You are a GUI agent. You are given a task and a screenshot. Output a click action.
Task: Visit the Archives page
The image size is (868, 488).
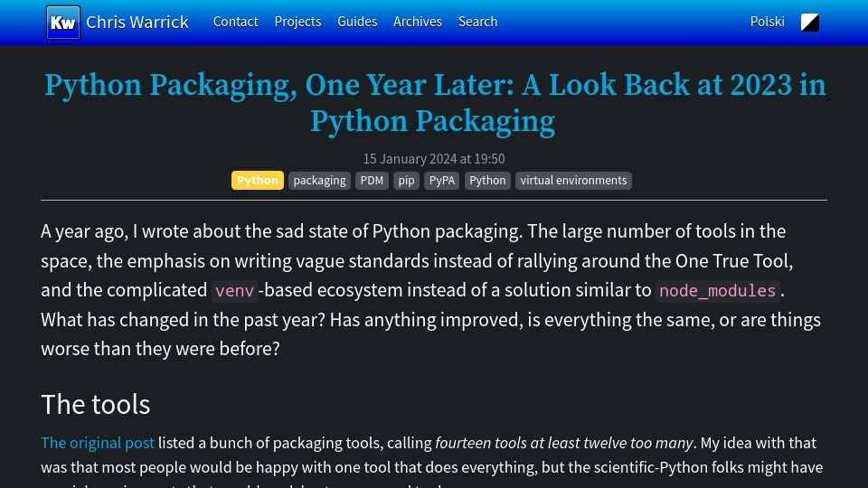point(418,22)
